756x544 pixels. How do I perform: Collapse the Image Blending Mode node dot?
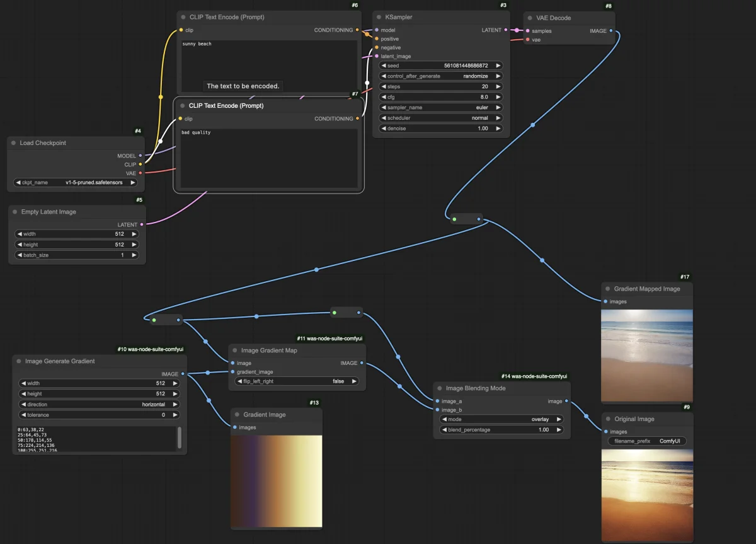click(x=439, y=388)
